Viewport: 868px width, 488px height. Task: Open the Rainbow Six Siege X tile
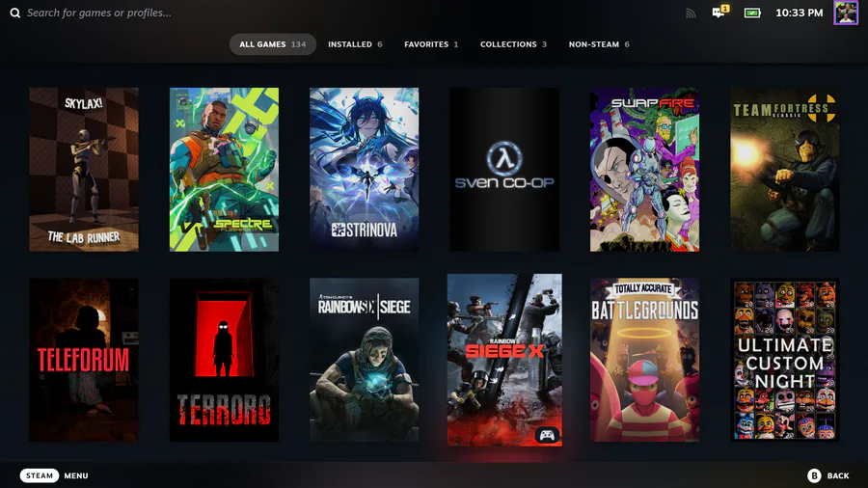504,360
